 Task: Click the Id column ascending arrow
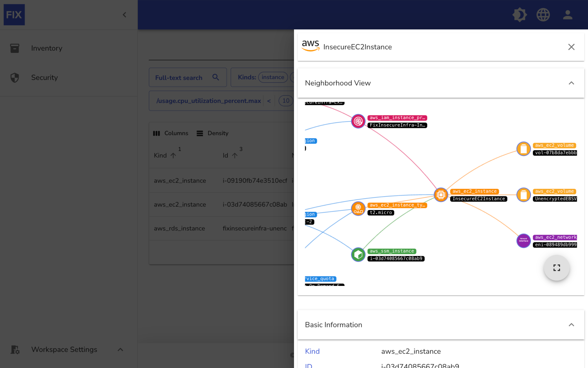pyautogui.click(x=235, y=155)
